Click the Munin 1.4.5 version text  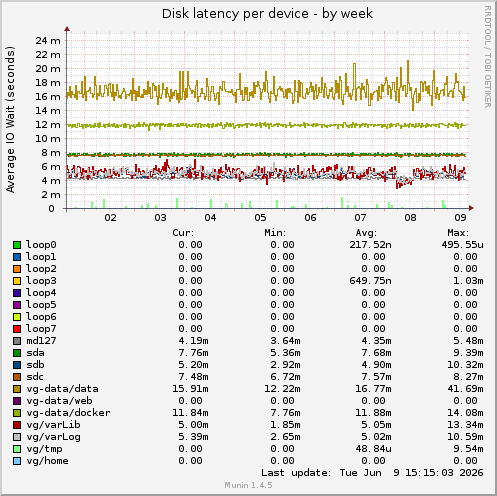248,485
